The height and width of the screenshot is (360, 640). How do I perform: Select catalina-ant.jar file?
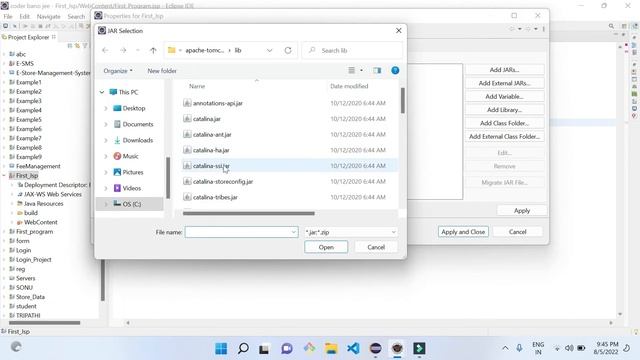[x=212, y=134]
